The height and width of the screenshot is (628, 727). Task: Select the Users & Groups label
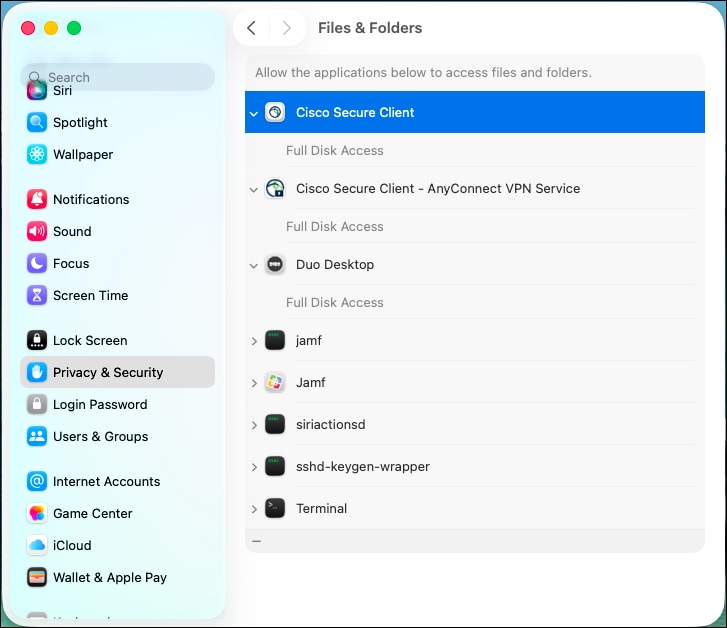pyautogui.click(x=101, y=436)
